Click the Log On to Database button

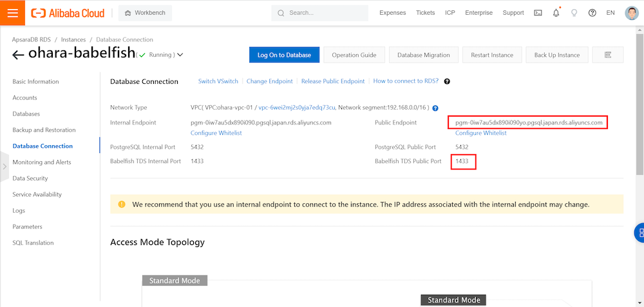284,55
